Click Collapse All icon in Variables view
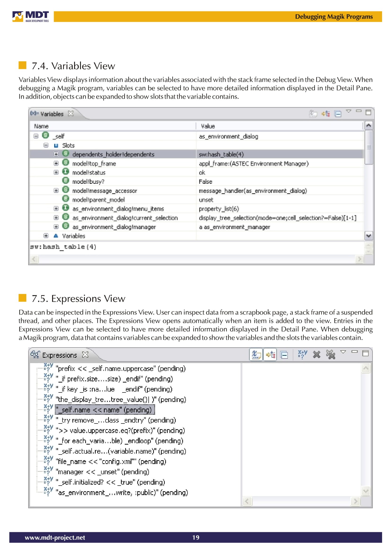Viewport: 392px width, 554px height. (338, 113)
